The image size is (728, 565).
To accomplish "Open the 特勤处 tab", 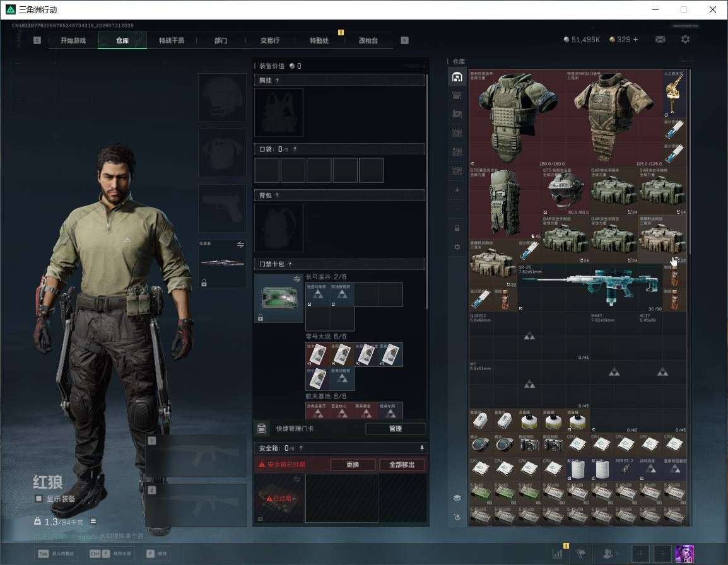I will (x=319, y=40).
